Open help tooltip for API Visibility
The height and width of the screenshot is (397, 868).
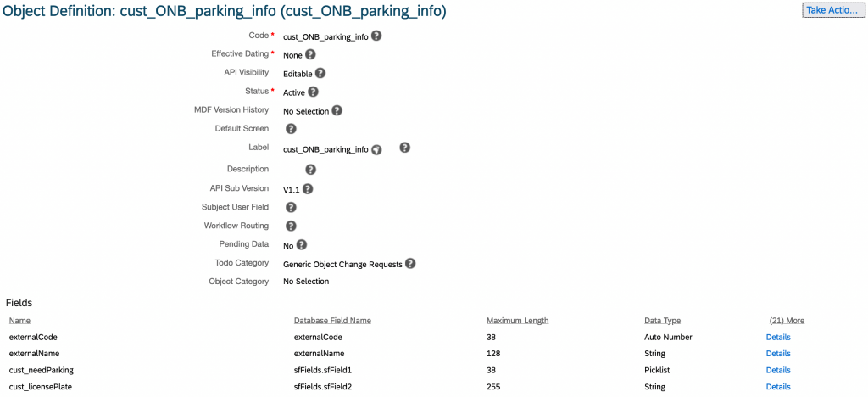320,73
